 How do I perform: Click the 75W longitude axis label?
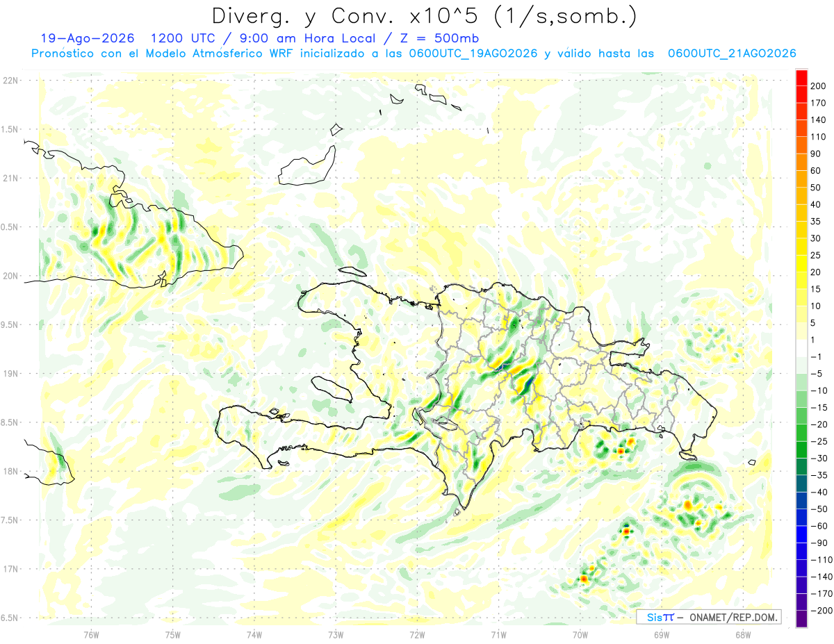(x=173, y=634)
